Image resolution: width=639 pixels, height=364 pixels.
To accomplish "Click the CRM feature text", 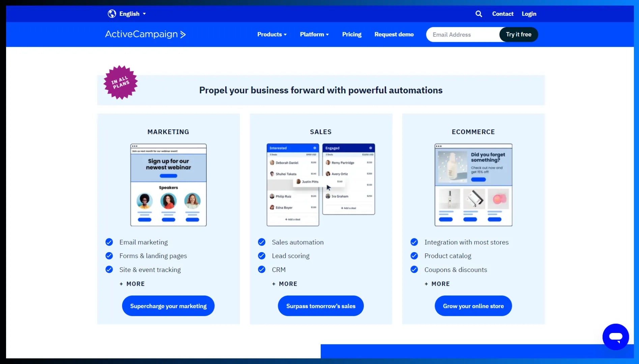I will pos(279,270).
